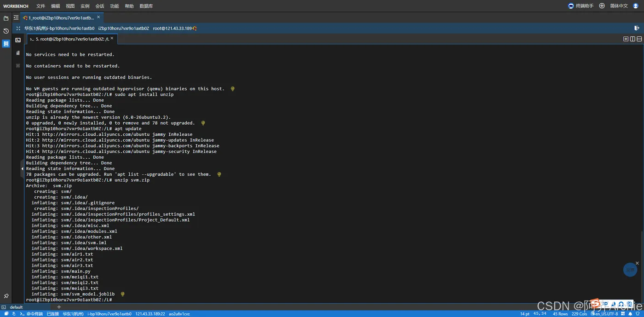
Task: Click the blue floating assistant bubble
Action: (x=629, y=270)
